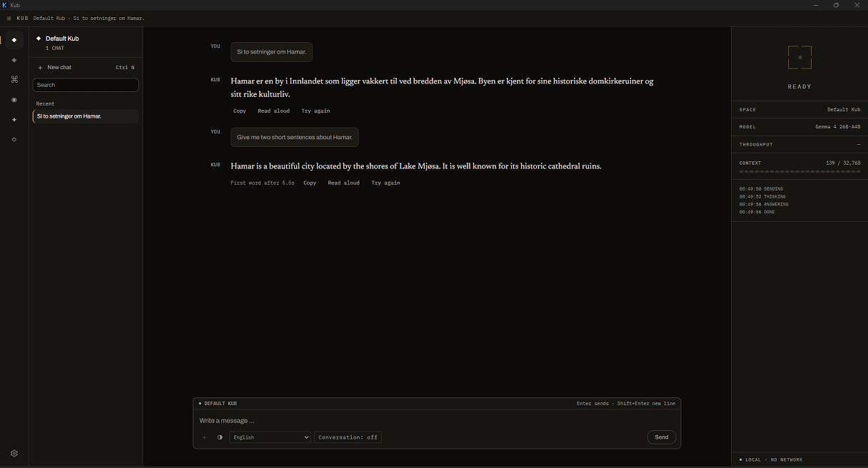Viewport: 868px width, 468px height.
Task: Toggle Conversation: off mode
Action: [x=348, y=437]
